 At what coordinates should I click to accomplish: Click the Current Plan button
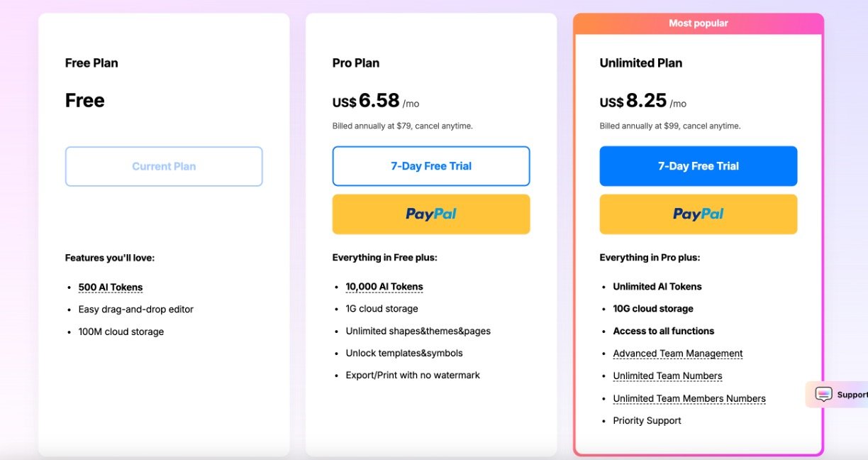click(164, 167)
